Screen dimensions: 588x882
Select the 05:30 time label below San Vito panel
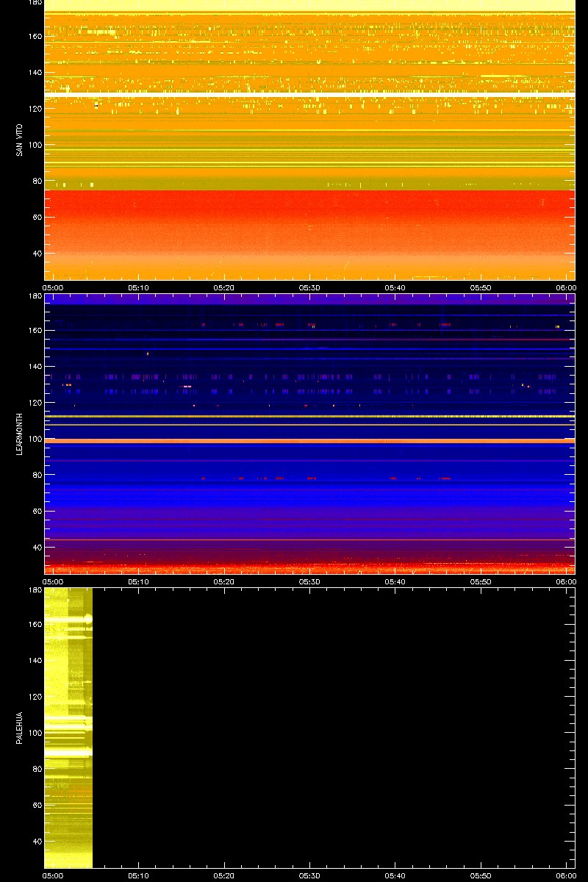[x=309, y=287]
